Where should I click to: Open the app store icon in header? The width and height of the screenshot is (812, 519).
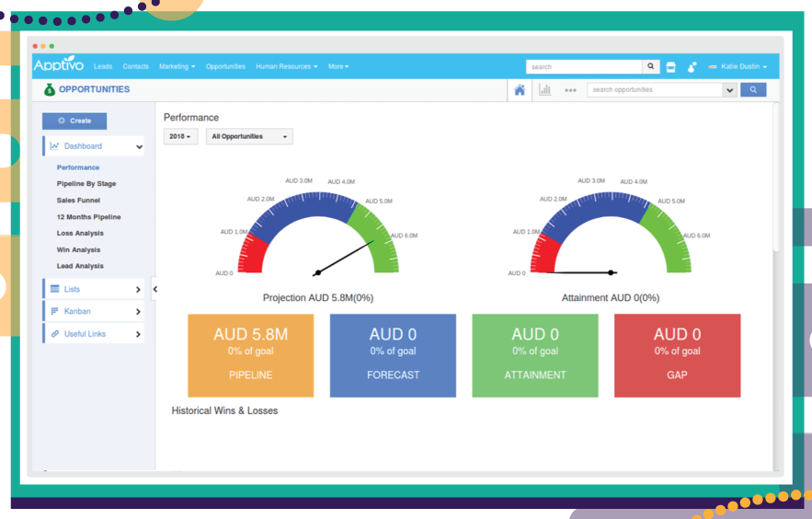(x=670, y=67)
